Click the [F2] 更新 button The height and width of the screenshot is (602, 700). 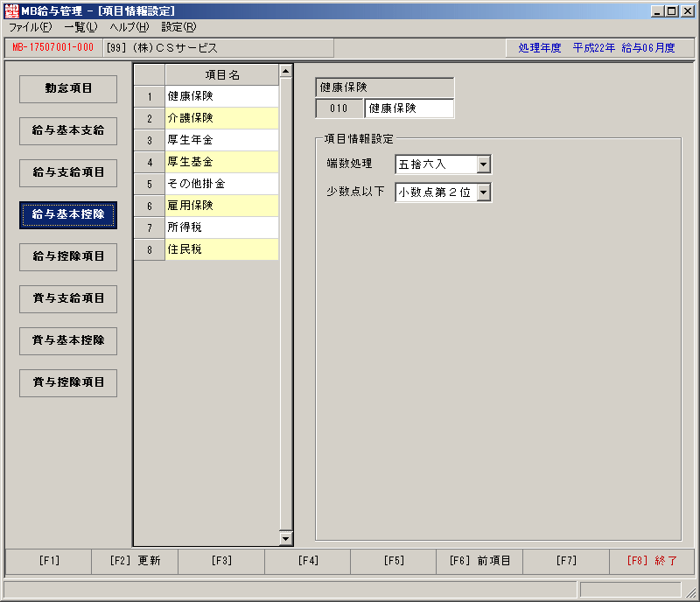[135, 561]
